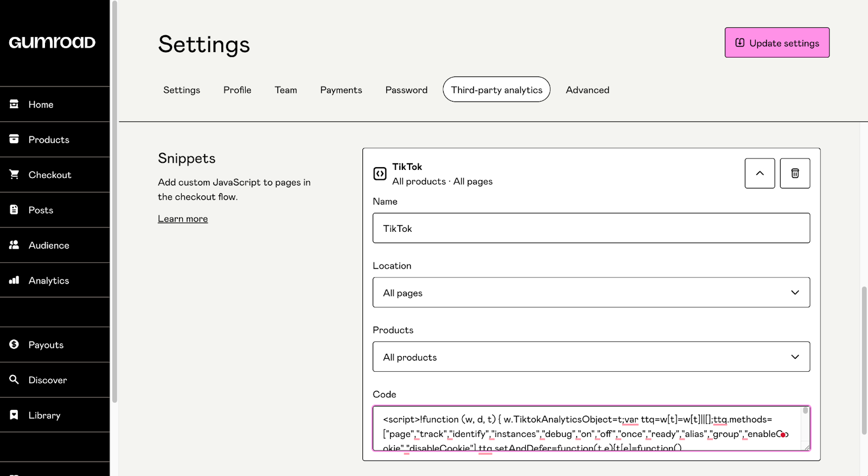This screenshot has width=868, height=476.
Task: Open the Location All pages dropdown
Action: (x=591, y=293)
